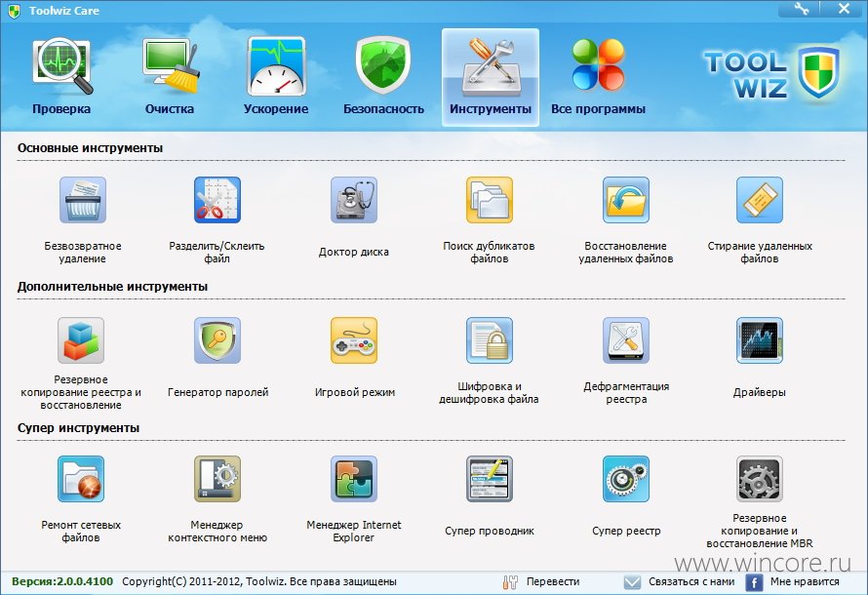The height and width of the screenshot is (595, 868).
Task: Click the envelope icon in status bar
Action: pos(632,582)
